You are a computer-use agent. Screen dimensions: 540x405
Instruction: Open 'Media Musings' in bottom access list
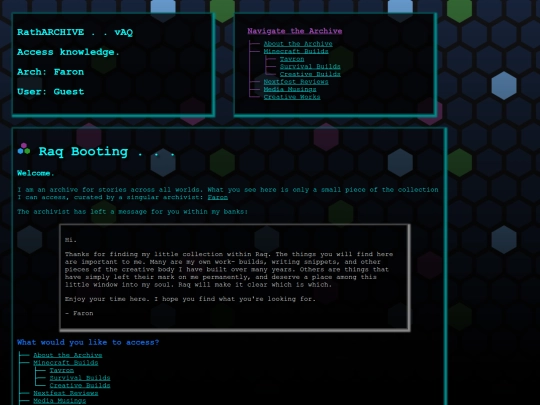point(59,401)
